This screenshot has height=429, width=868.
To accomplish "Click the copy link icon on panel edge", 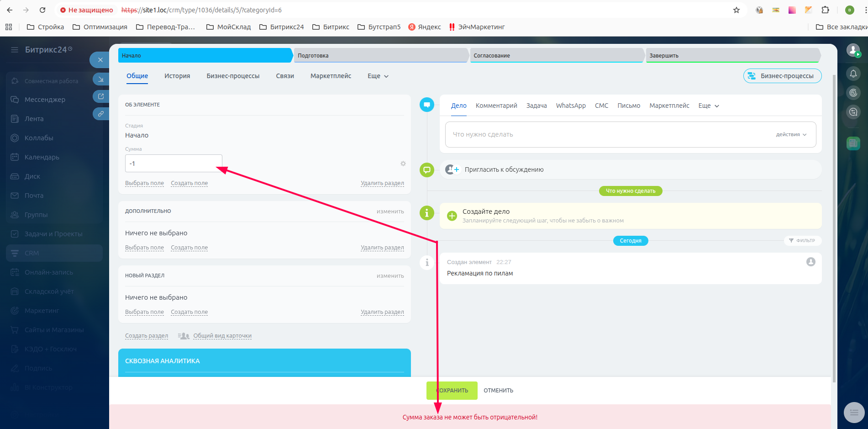I will [101, 114].
